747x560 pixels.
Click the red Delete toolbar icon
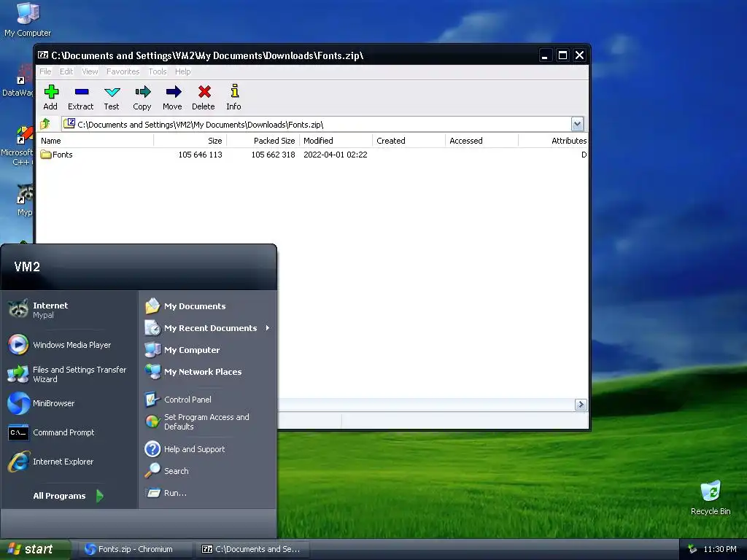204,97
